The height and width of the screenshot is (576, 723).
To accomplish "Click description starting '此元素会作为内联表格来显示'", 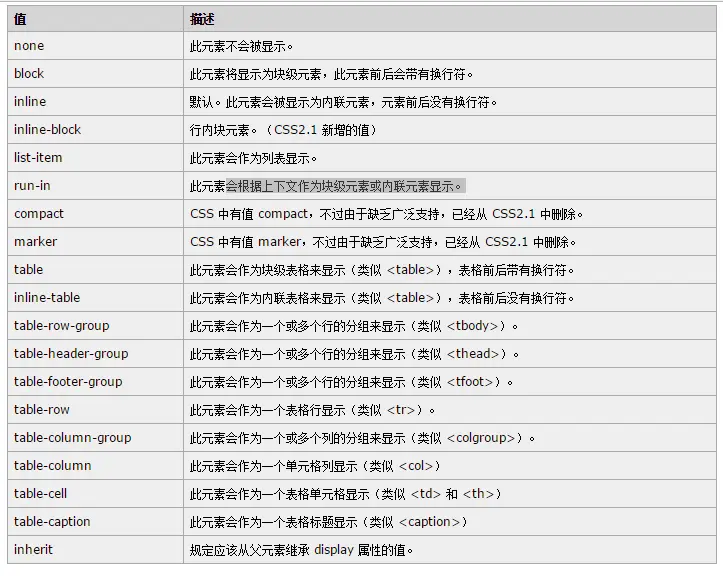I will pos(381,298).
